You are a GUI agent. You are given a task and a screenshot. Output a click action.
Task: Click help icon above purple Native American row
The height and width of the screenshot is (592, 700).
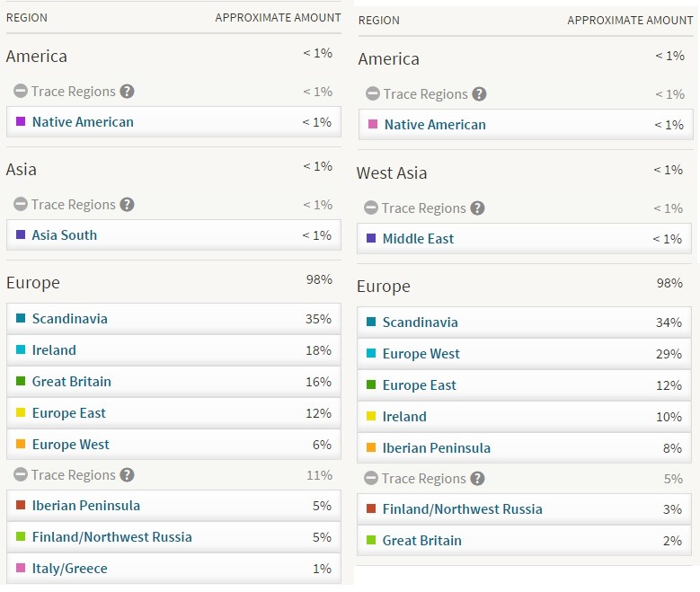128,92
